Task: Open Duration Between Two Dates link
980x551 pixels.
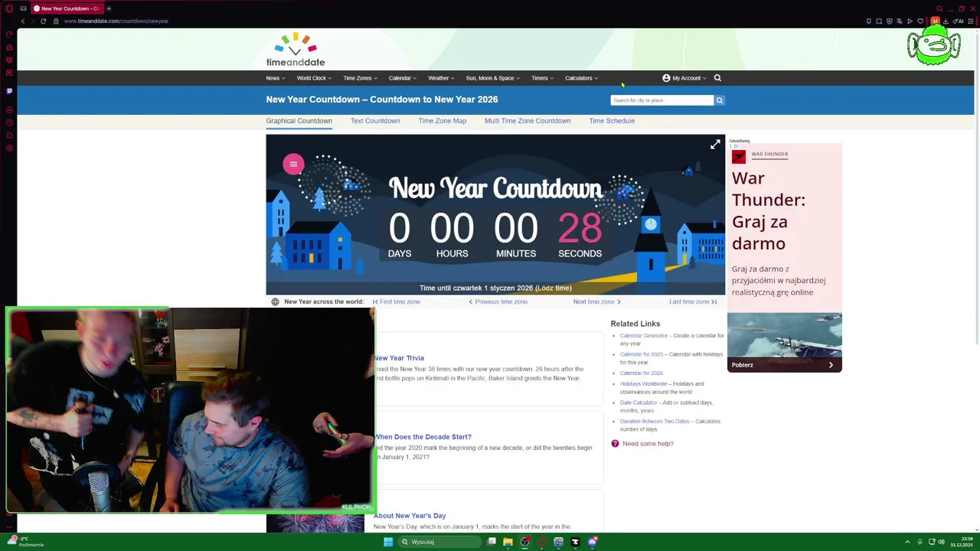Action: point(655,422)
